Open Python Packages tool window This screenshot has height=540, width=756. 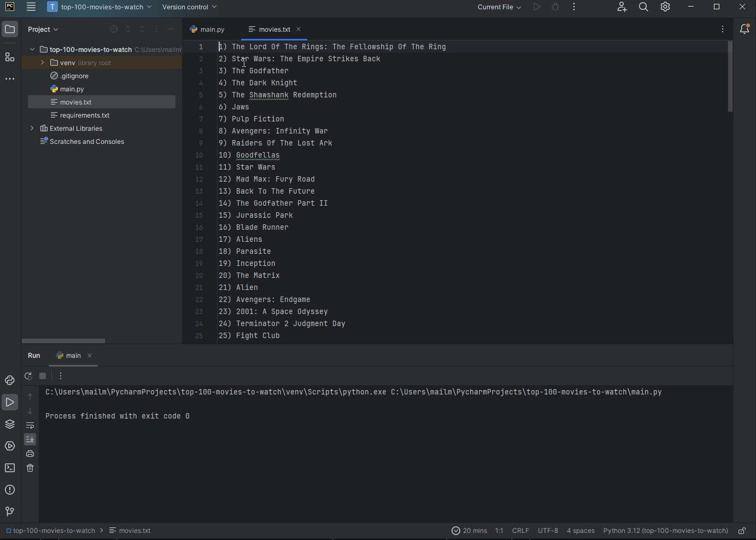click(x=10, y=425)
